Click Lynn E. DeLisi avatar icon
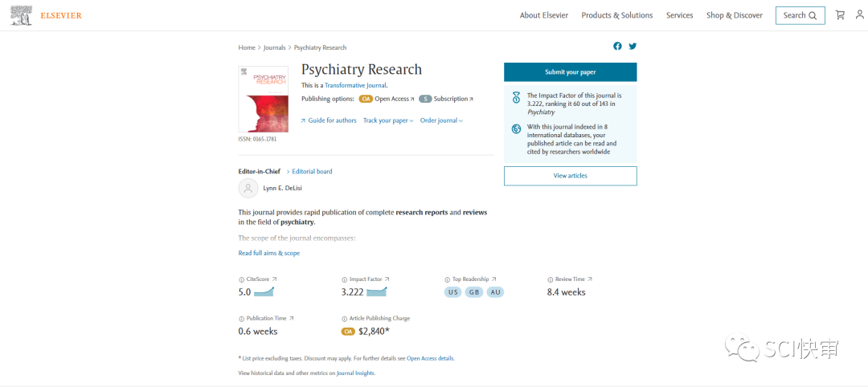Screen dimensions: 868x387 point(248,188)
